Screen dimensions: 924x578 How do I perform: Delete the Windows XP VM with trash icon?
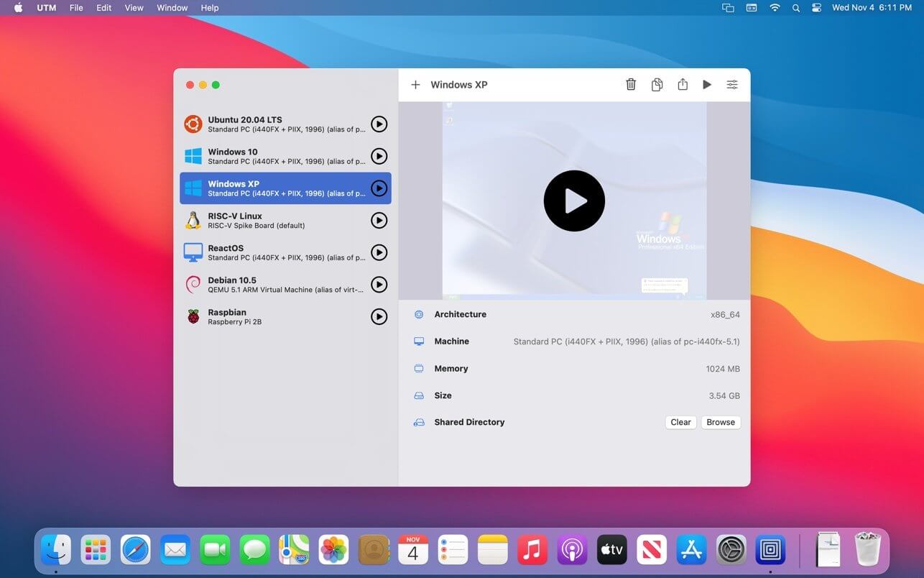pos(631,85)
